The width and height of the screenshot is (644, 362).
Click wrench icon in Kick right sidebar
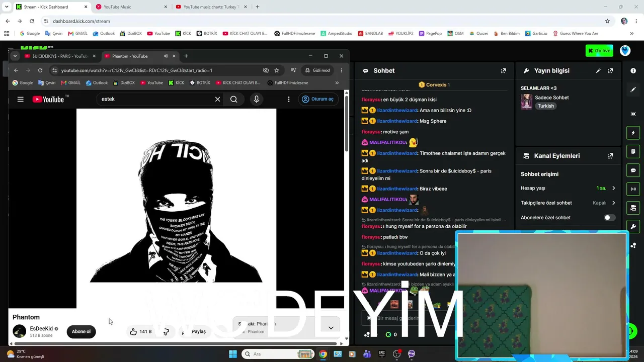633,226
